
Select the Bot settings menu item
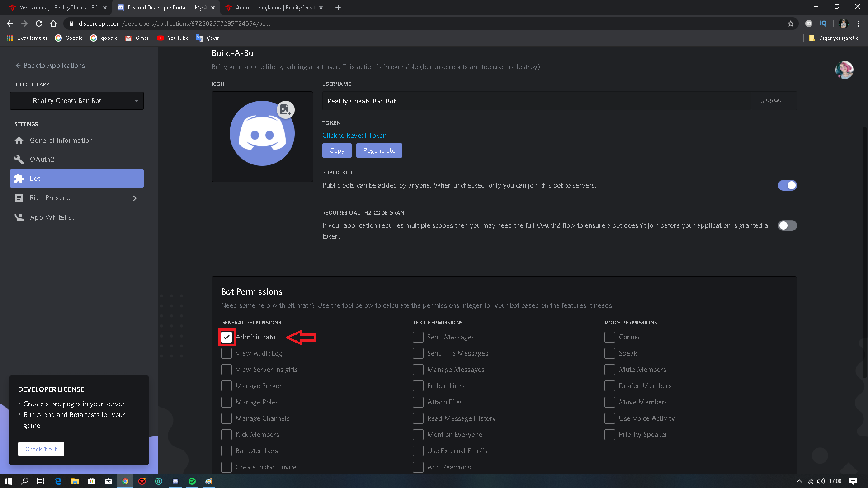[77, 178]
